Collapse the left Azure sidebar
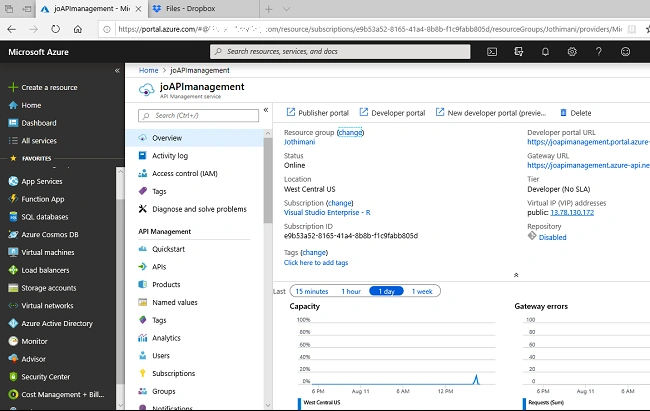This screenshot has height=411, width=650. (x=117, y=71)
